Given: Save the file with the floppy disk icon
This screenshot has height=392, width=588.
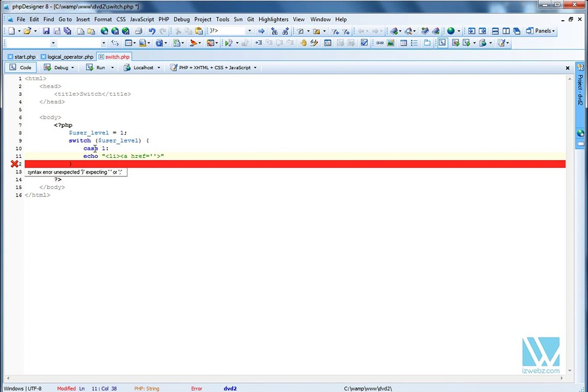Looking at the screenshot, I should tap(46, 31).
